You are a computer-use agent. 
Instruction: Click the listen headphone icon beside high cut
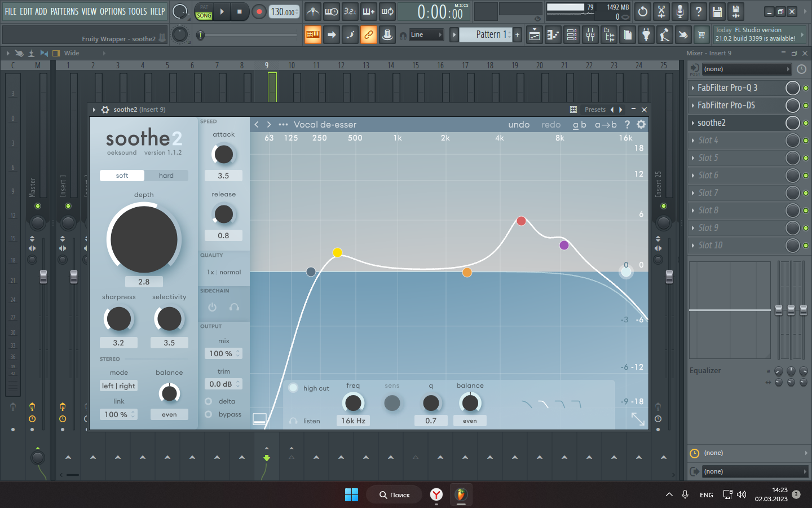(293, 421)
